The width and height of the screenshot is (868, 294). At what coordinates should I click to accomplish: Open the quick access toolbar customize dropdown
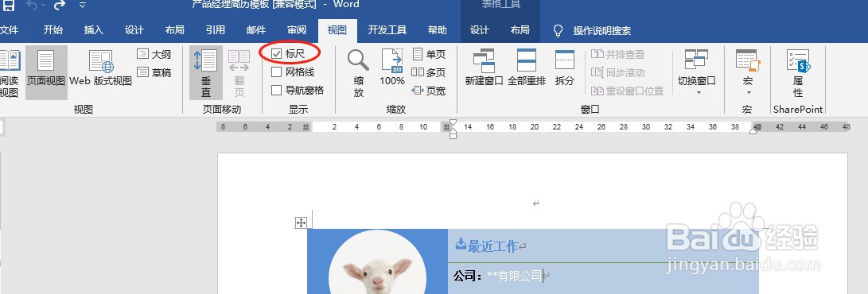coord(83,5)
